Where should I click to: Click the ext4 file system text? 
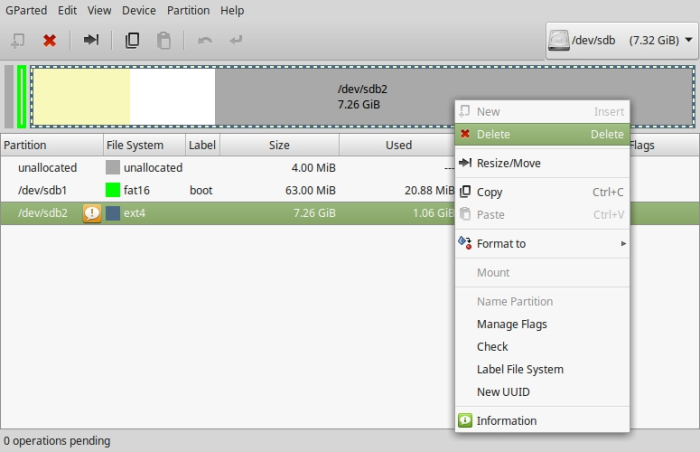click(134, 213)
